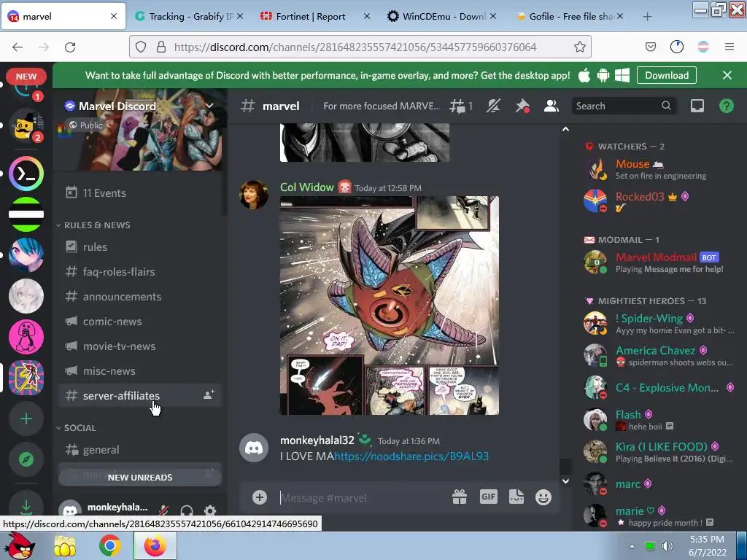Screen dimensions: 747x560
Task: Click the Add a Server plus icon
Action: [26, 419]
